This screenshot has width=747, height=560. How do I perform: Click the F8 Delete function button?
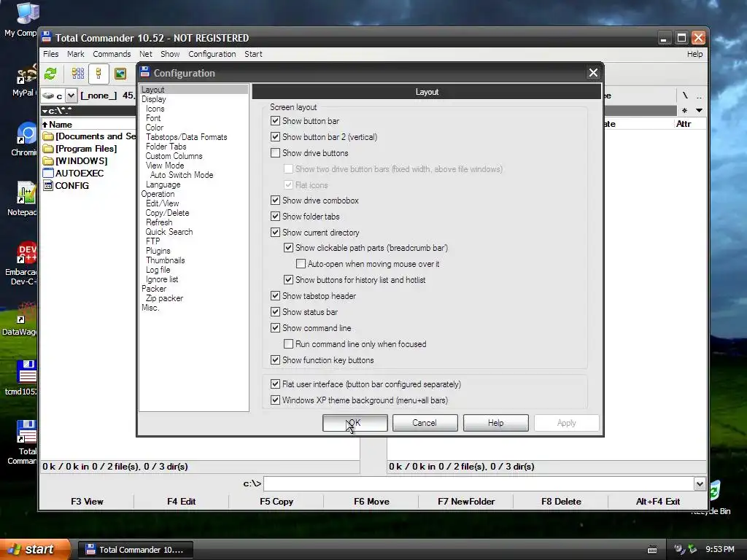click(561, 502)
